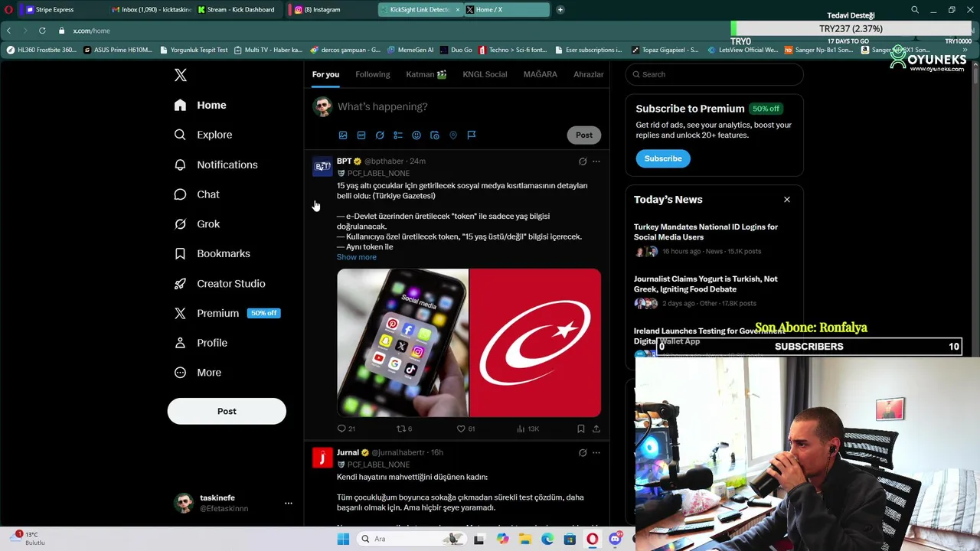
Task: Add a GIF to the post
Action: click(361, 135)
